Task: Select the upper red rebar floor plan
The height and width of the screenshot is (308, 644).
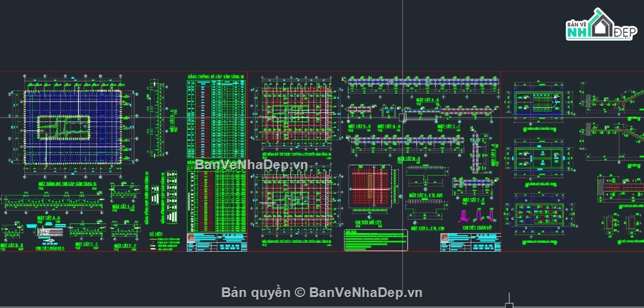Action: point(297,115)
